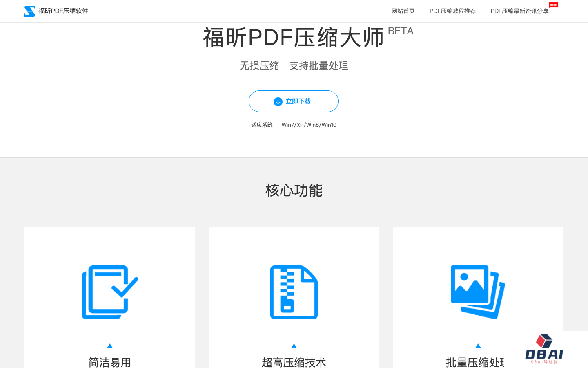Screen dimensions: 588x368
Task: Click the NEW badge on the navigation bar
Action: (x=553, y=4)
